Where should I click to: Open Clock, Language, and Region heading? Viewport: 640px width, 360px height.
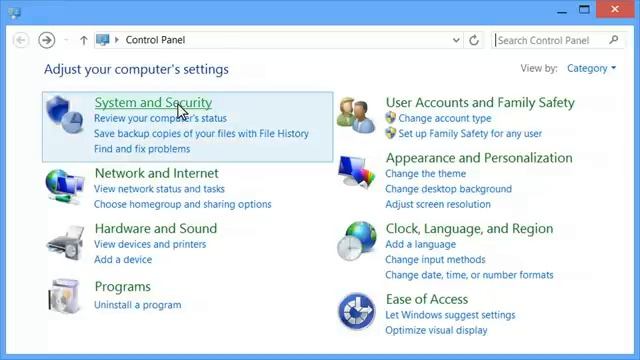point(470,229)
